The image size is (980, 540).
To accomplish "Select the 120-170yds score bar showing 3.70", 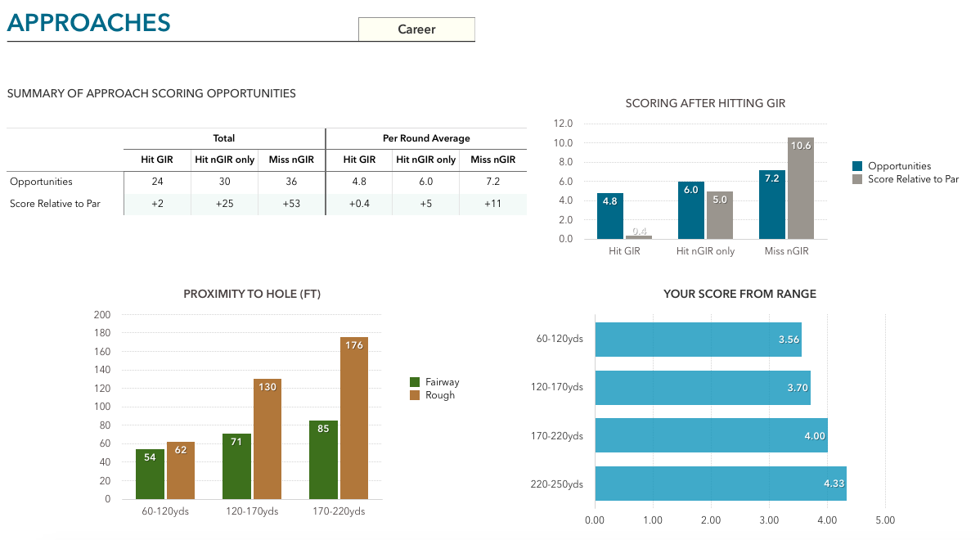I will [x=702, y=388].
